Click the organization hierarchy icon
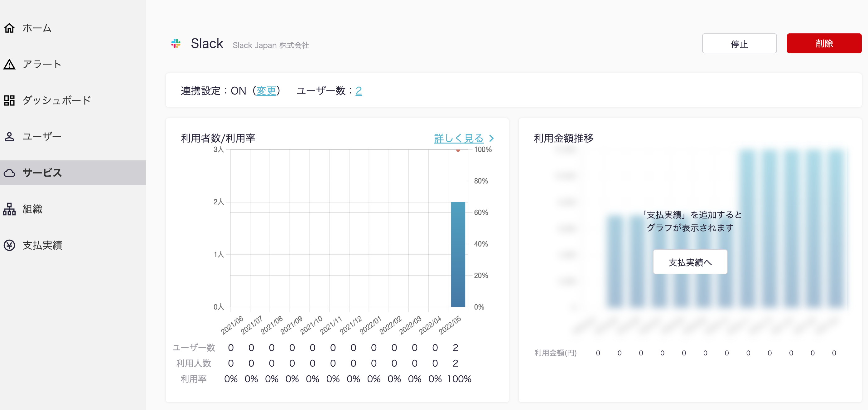Screen dimensions: 868x410 9,209
